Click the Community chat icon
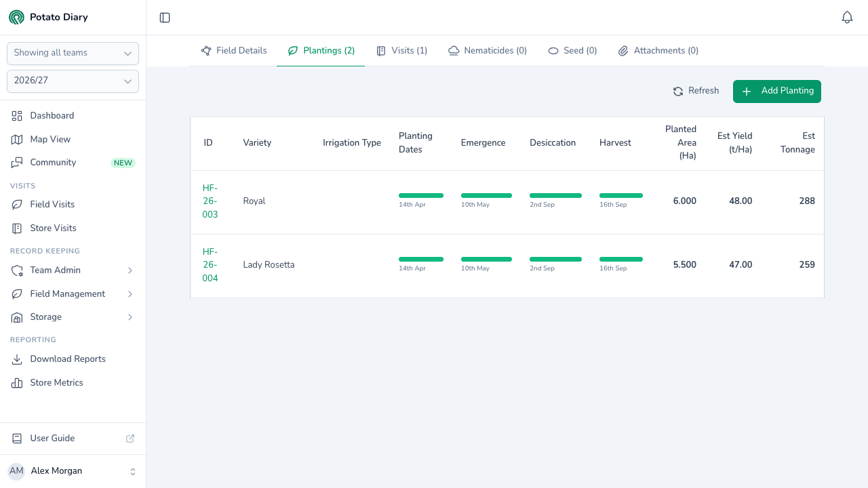The image size is (868, 488). [17, 163]
